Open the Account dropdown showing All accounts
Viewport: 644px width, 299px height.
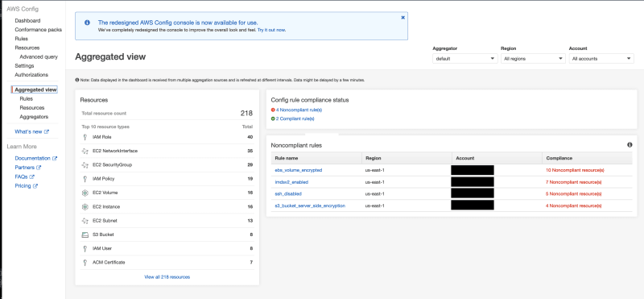pyautogui.click(x=601, y=59)
